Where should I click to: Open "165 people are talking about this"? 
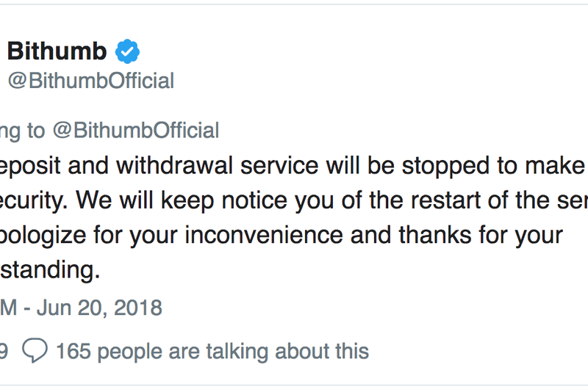point(212,351)
